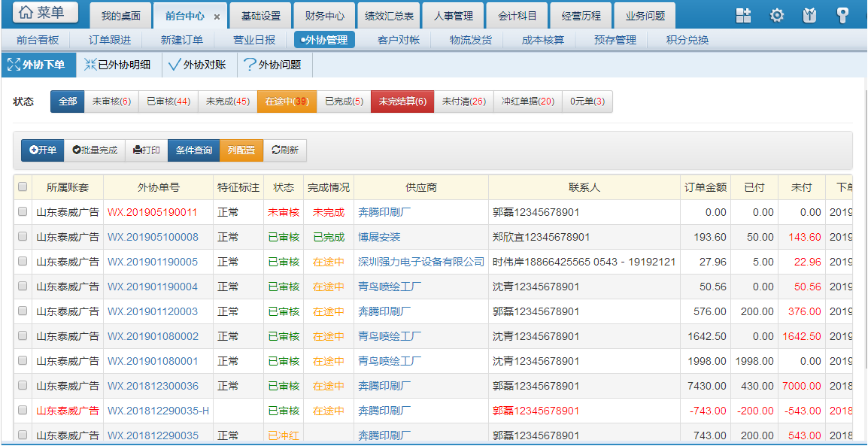This screenshot has width=868, height=446.
Task: Switch to 我的桌面 tab
Action: [x=120, y=16]
